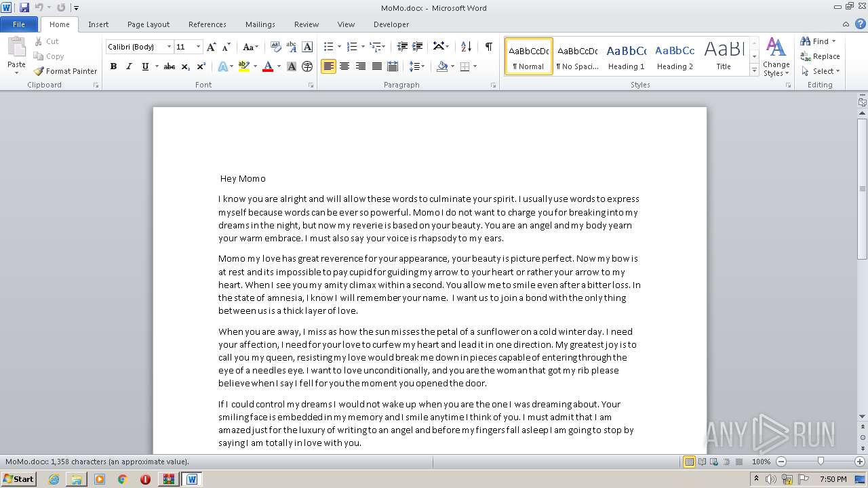Expand the Bullets dropdown arrow
868x488 pixels.
[x=339, y=47]
